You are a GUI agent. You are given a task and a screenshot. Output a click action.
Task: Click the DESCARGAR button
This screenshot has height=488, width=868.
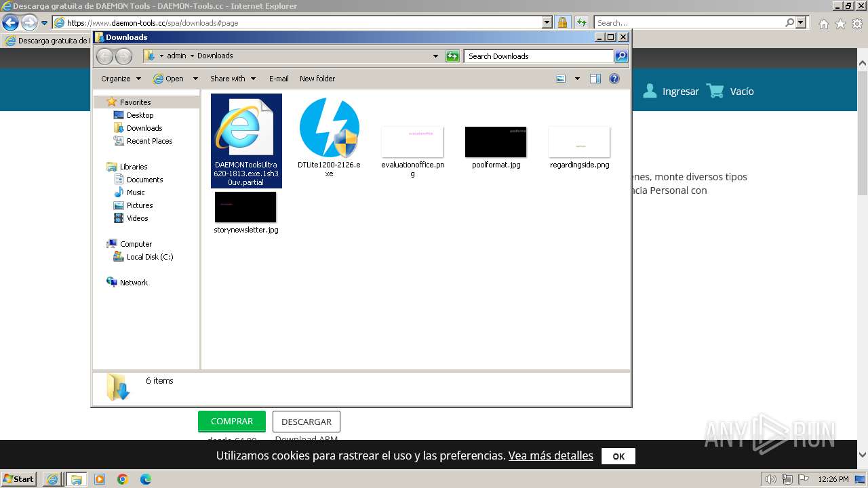[307, 422]
